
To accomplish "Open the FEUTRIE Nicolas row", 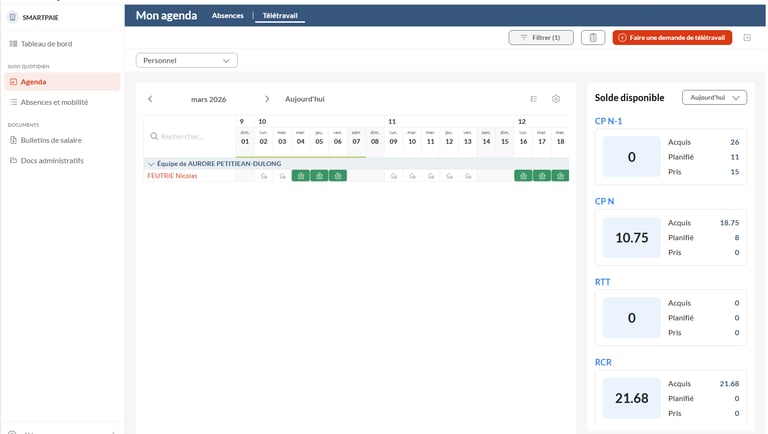I will coord(172,176).
